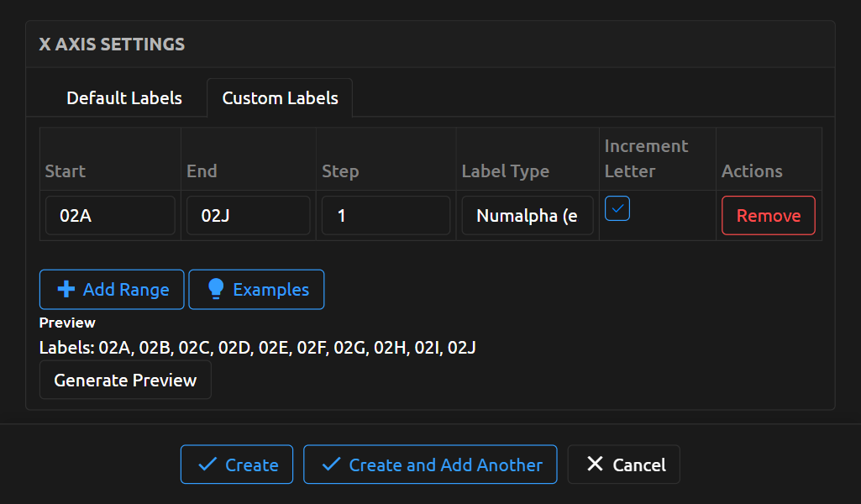Click the lightbulb icon on Examples
Image resolution: width=861 pixels, height=504 pixels.
point(216,290)
